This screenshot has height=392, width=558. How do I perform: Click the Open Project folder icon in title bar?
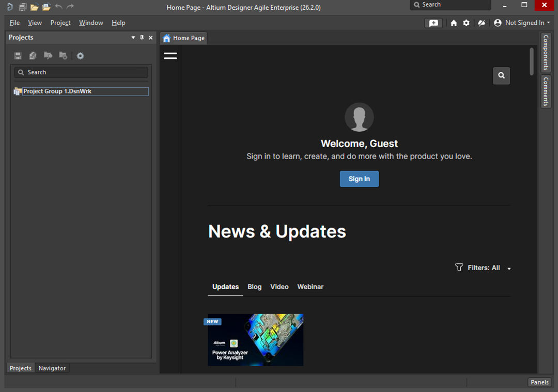pos(46,7)
